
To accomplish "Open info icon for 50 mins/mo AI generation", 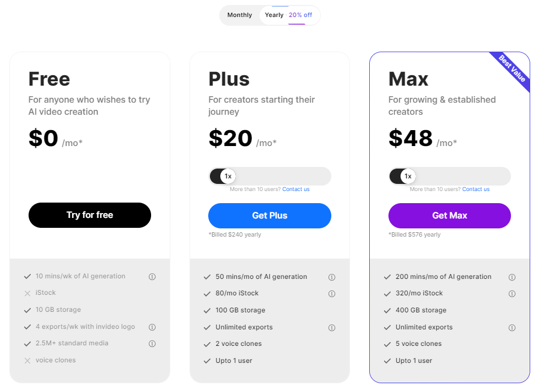I will tap(332, 277).
